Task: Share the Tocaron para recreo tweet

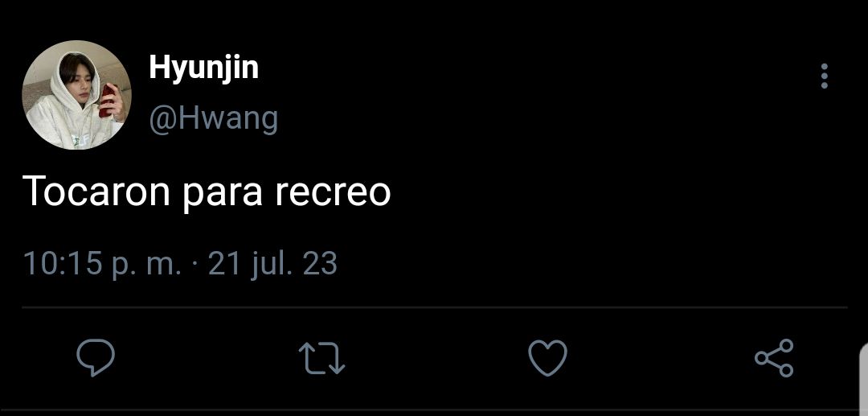Action: click(x=775, y=358)
